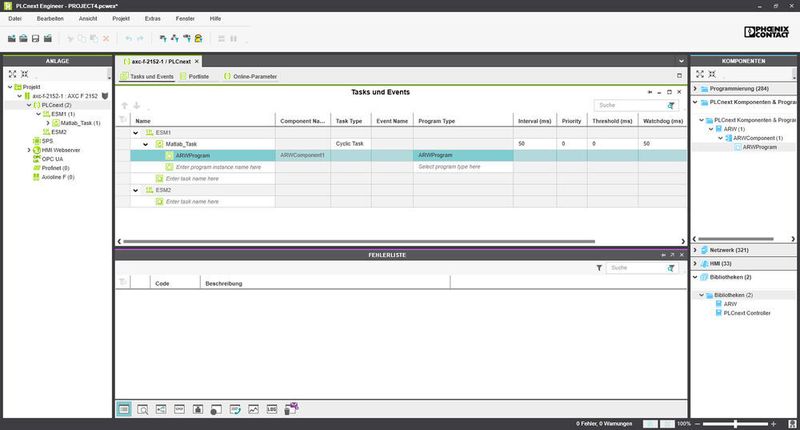Click filter funnel icon in Fehlerliste

(x=599, y=268)
